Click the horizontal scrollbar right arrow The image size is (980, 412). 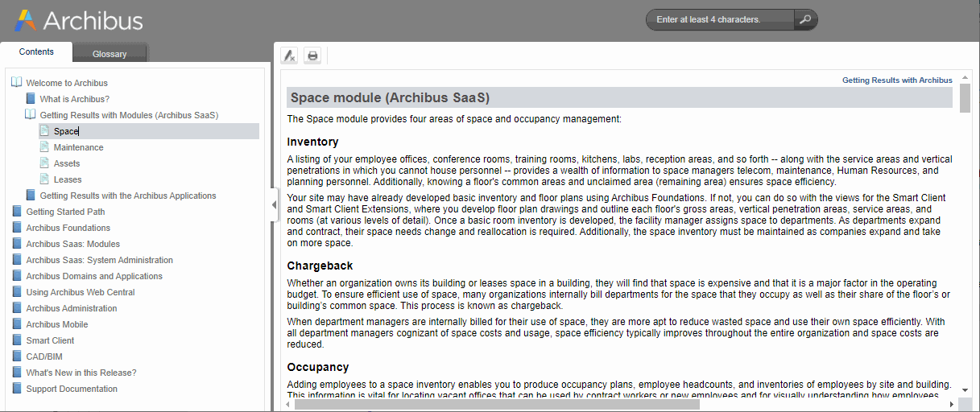coord(953,404)
